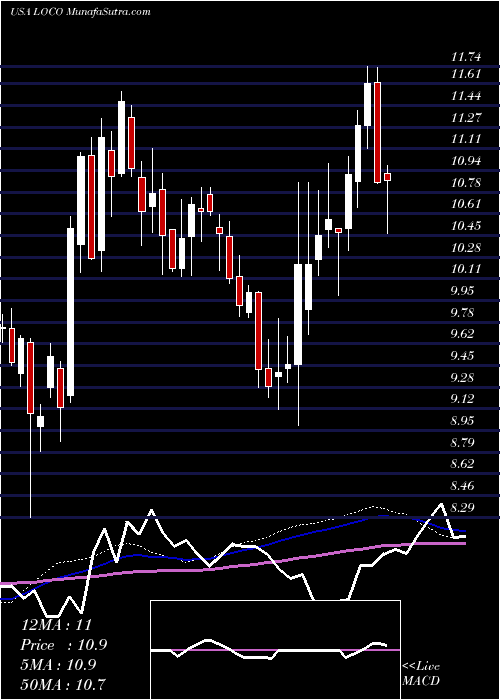Click the 10.28 price axis label

(466, 247)
